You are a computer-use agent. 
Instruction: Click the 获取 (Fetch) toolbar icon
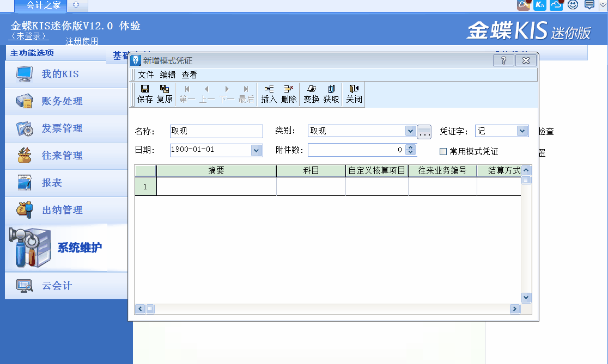(x=331, y=94)
